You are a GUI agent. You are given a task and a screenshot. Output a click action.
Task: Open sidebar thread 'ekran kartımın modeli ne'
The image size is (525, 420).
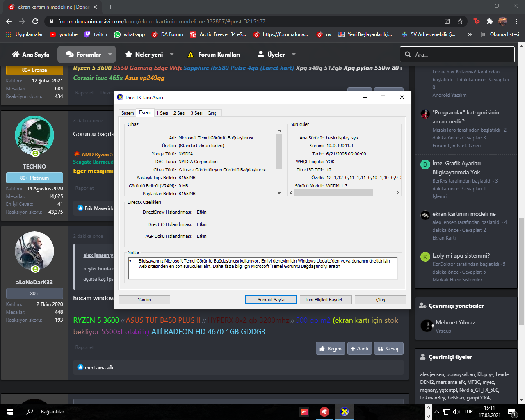464,214
